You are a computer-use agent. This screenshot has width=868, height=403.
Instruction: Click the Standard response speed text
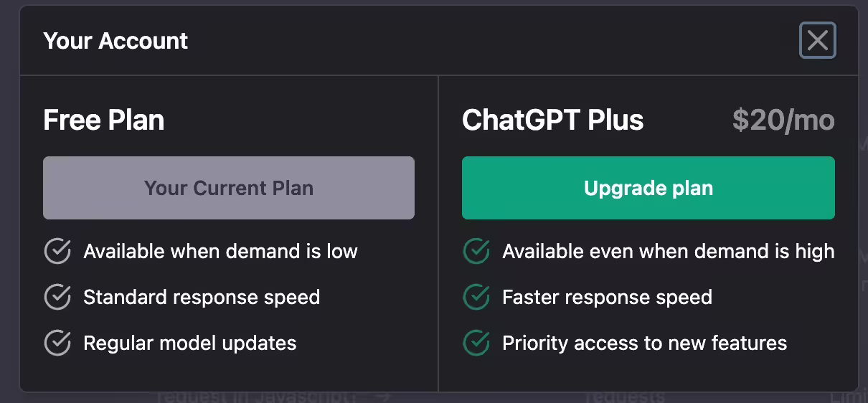pyautogui.click(x=202, y=297)
